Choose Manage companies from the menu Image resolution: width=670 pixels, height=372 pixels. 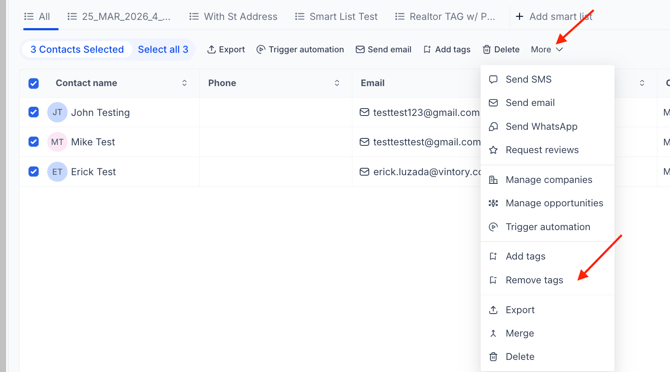pos(547,180)
